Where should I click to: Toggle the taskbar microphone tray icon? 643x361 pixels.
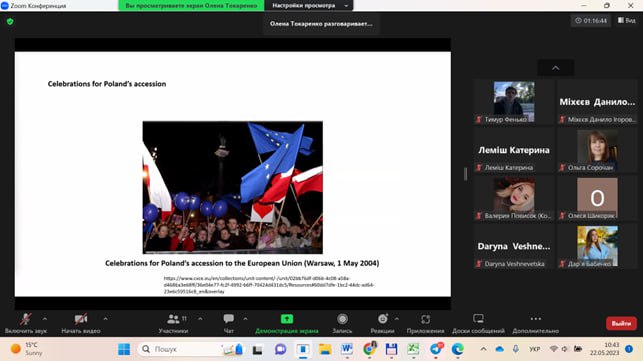pos(515,349)
